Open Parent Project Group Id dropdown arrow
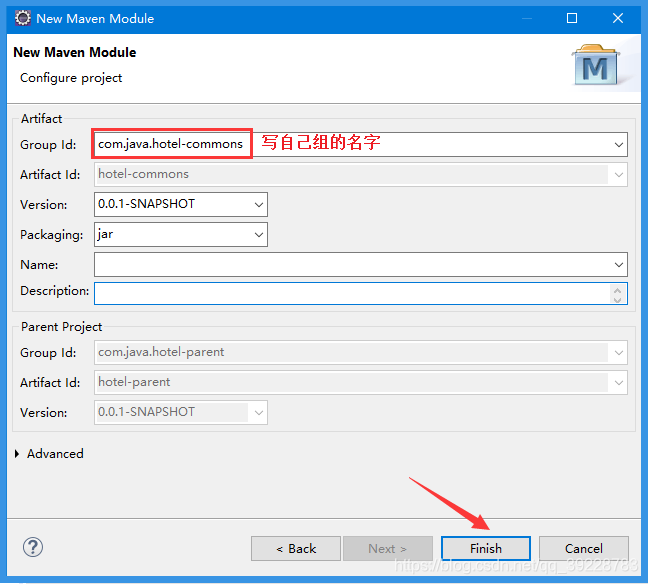The height and width of the screenshot is (584, 648). click(x=619, y=353)
